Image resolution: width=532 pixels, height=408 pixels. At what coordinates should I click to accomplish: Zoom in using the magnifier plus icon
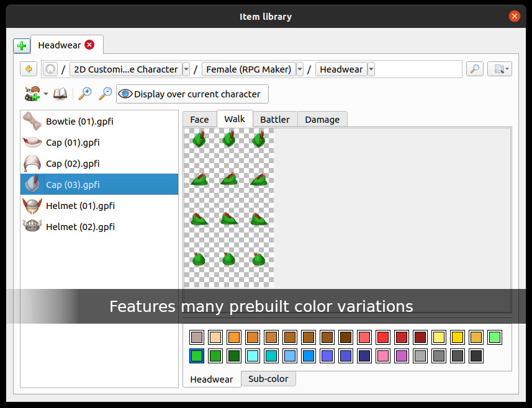click(84, 93)
